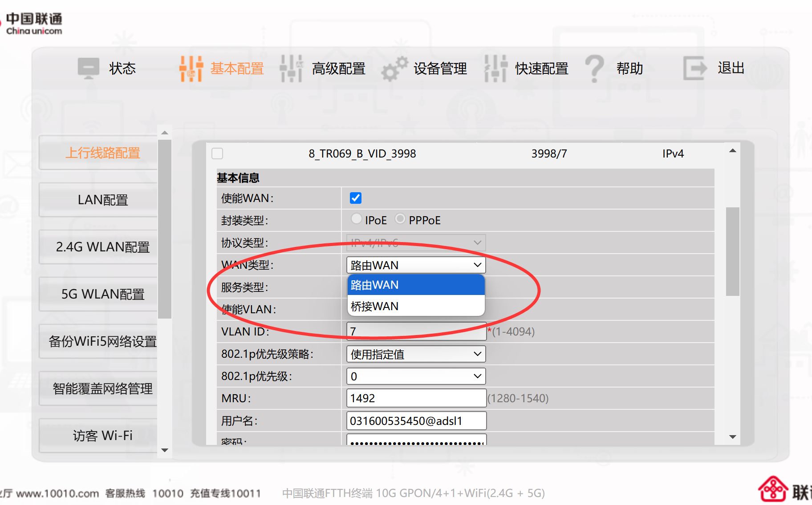Switch to 上行线路配置 in the sidebar
This screenshot has height=505, width=812.
(103, 153)
